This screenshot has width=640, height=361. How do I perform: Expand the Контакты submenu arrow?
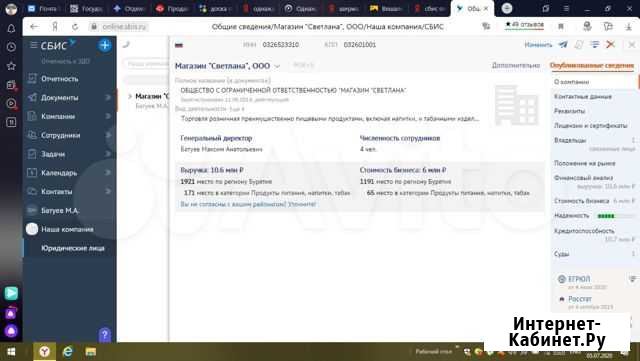[x=108, y=192]
